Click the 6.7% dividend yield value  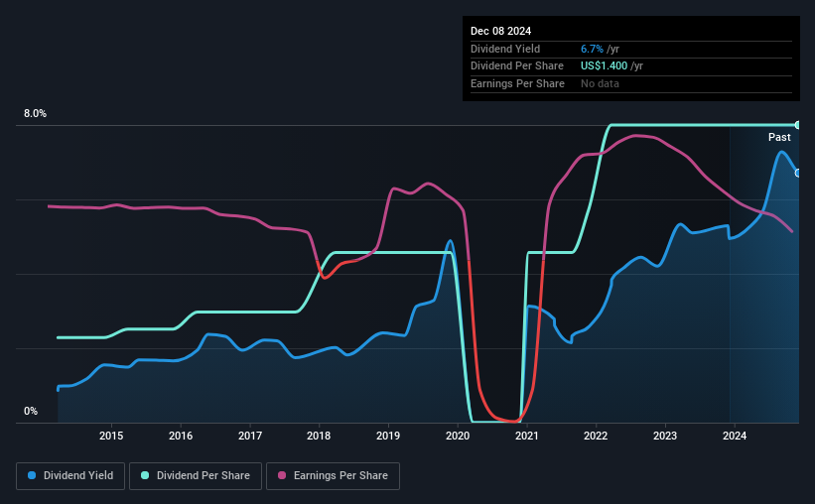coord(592,49)
